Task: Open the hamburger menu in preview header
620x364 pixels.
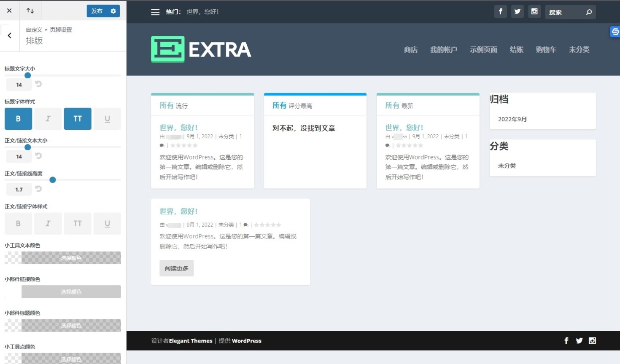Action: pos(155,12)
